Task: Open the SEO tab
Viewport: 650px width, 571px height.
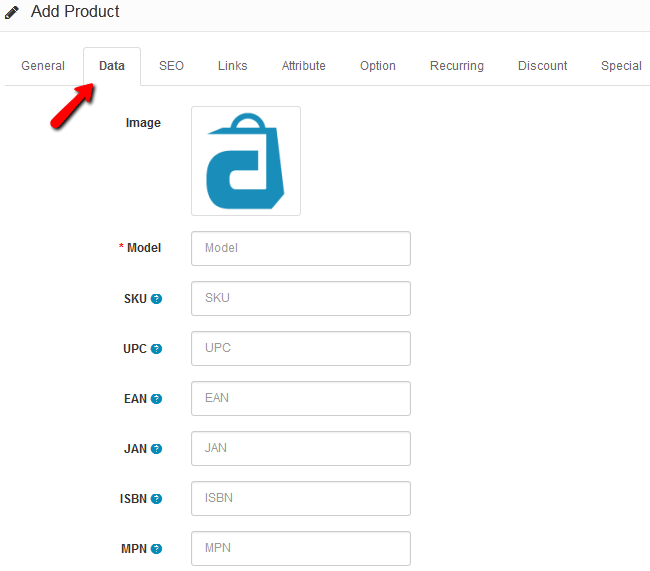Action: point(171,66)
